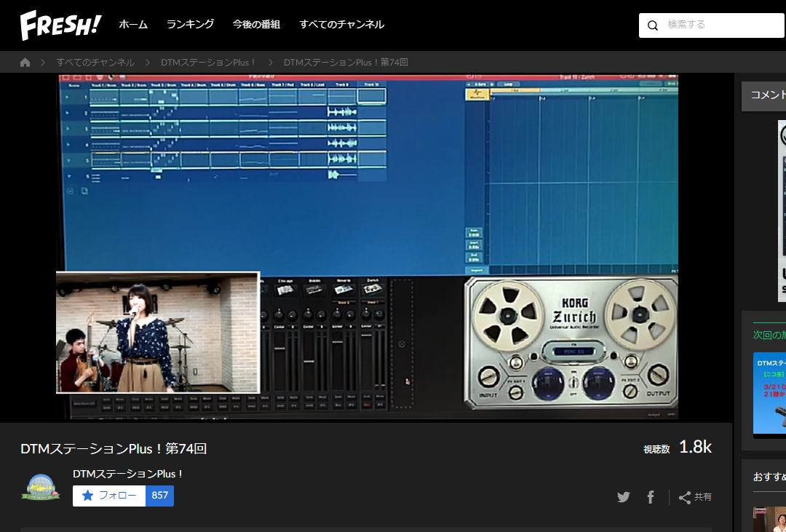
Task: Mute the Zurich mixer channel
Action: point(381,397)
